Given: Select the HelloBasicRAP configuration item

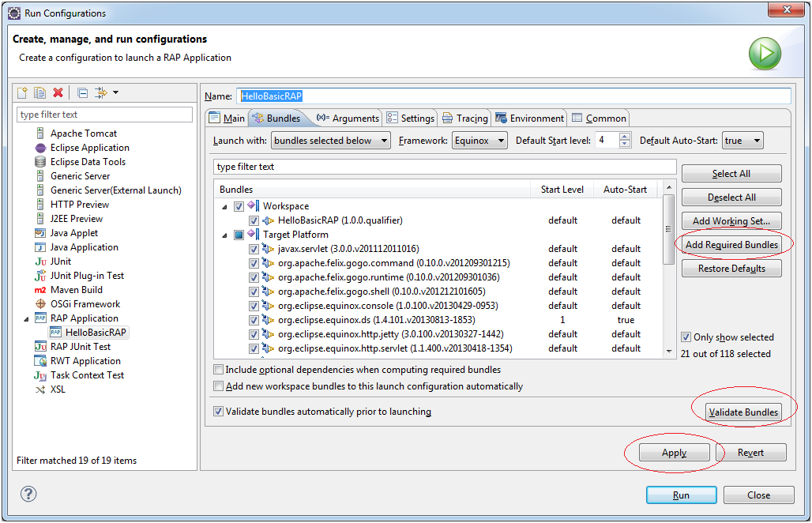Looking at the screenshot, I should (88, 333).
